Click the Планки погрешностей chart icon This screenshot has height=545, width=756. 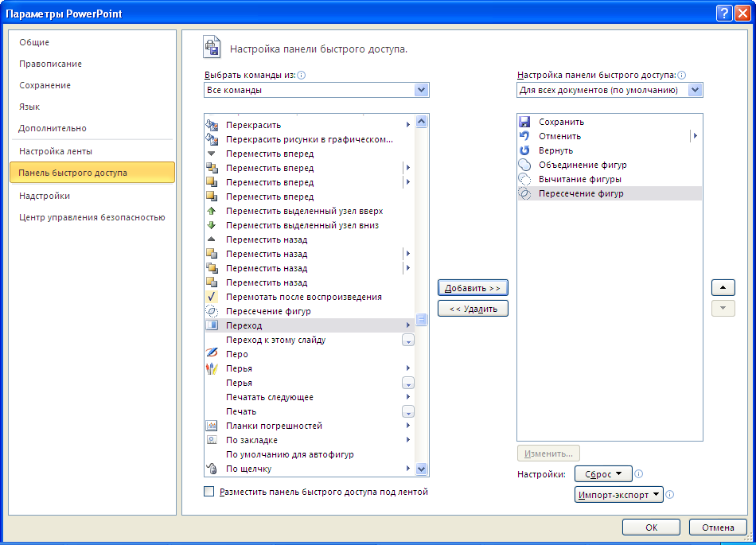(x=212, y=426)
